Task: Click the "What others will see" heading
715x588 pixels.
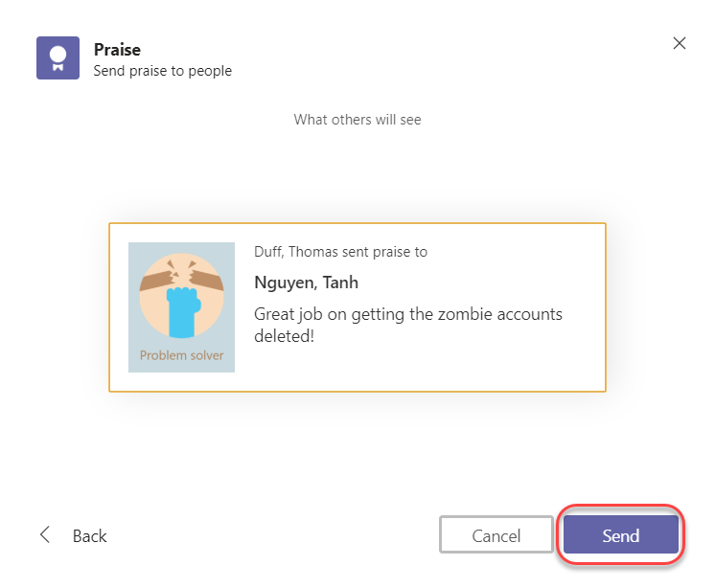Action: coord(357,120)
